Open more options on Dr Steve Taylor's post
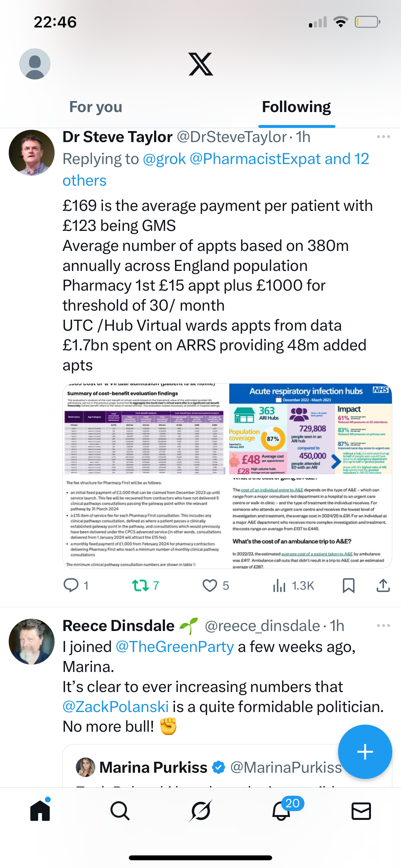This screenshot has width=401, height=868. coord(383,137)
